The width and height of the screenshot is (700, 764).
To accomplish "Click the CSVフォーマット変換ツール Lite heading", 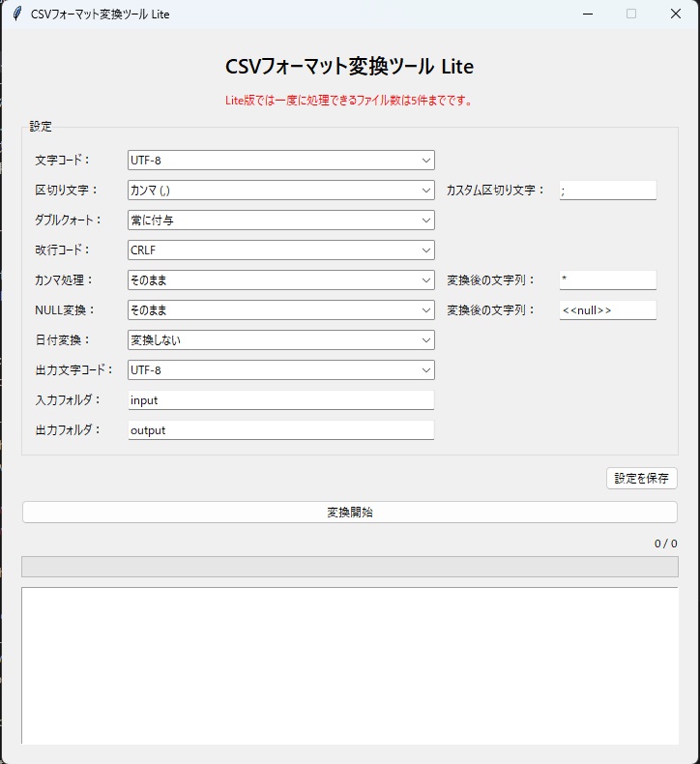I will [349, 67].
